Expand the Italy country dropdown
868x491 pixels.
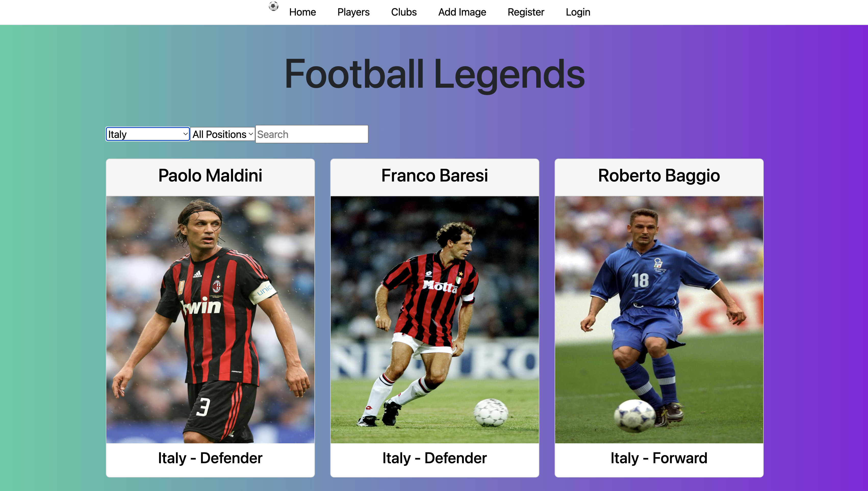pyautogui.click(x=148, y=134)
